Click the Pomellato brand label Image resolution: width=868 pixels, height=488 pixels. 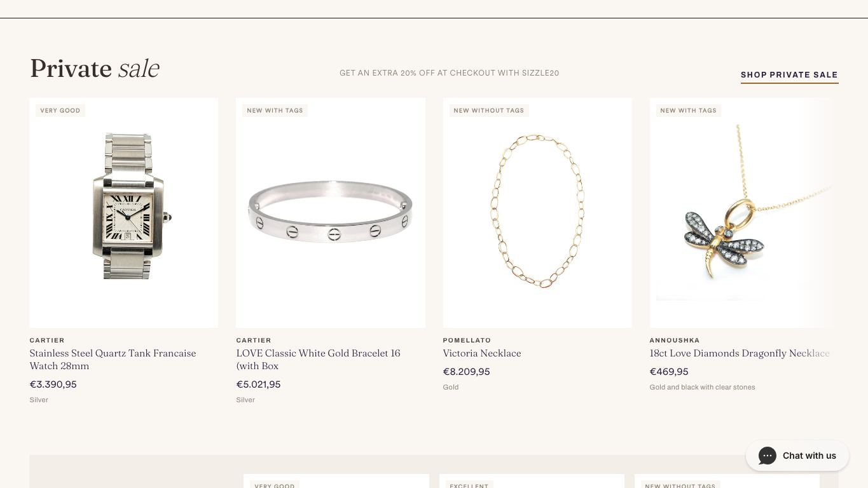click(467, 341)
